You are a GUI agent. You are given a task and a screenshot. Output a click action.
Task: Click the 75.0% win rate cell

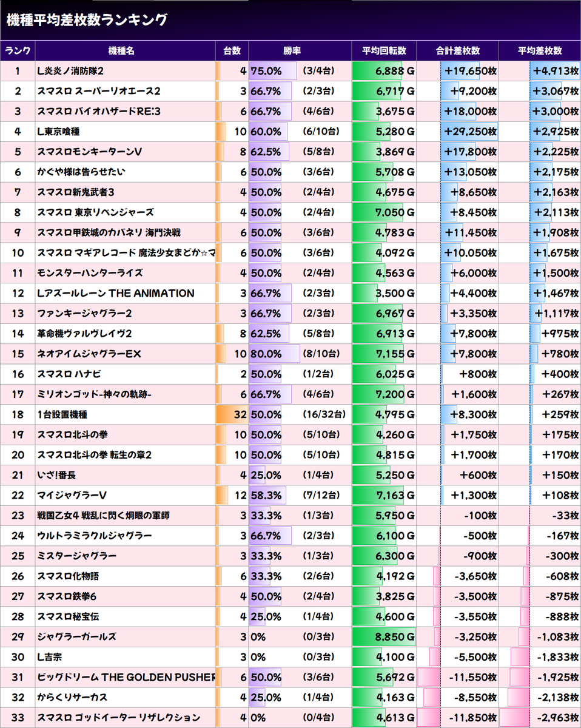(x=300, y=71)
